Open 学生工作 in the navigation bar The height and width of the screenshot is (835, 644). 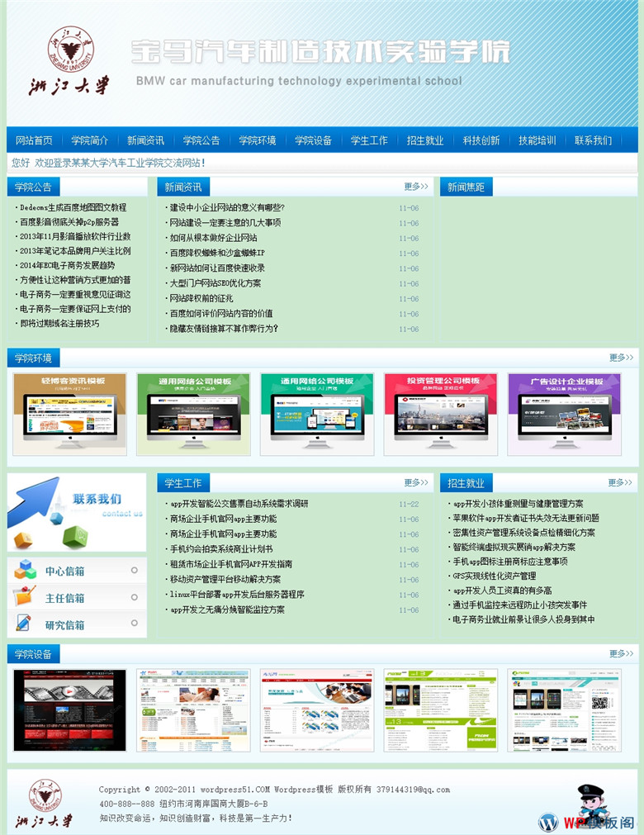point(369,140)
